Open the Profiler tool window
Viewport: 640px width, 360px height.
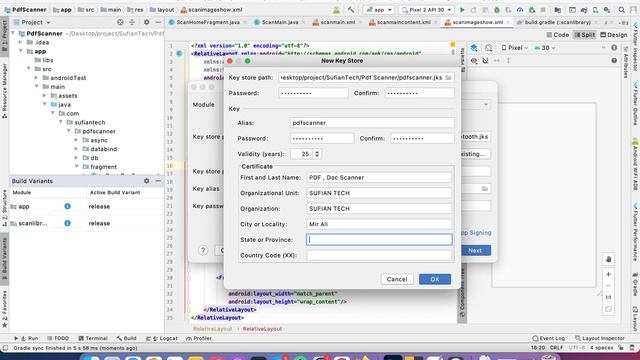point(199,338)
